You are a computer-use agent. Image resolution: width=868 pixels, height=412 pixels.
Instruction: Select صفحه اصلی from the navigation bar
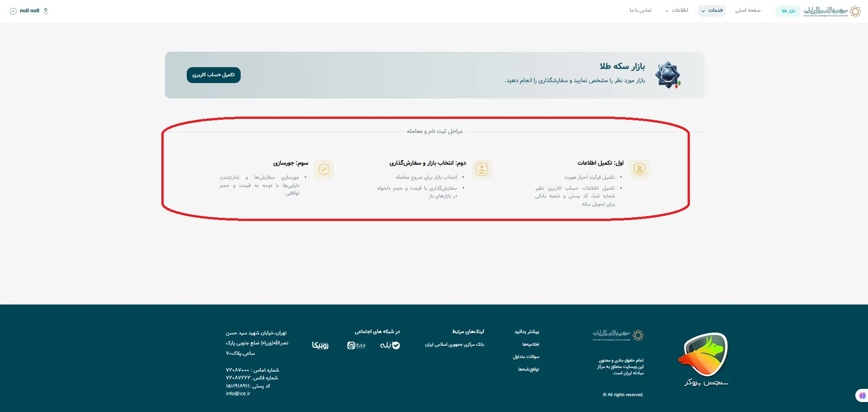pos(748,10)
